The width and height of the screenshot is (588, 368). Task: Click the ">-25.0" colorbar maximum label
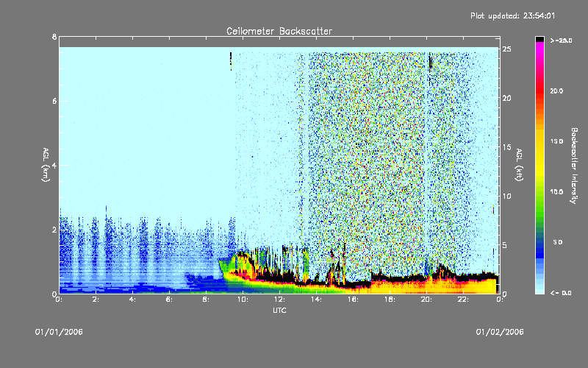(561, 40)
